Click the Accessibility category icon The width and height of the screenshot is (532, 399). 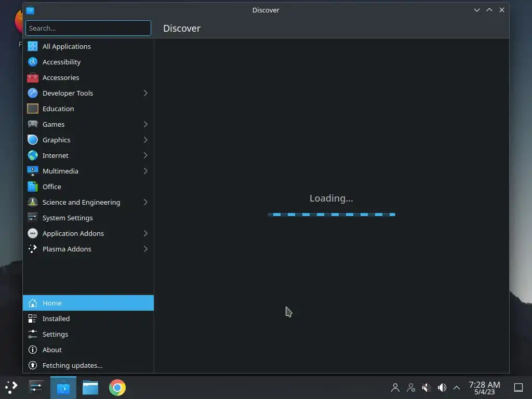pyautogui.click(x=33, y=62)
